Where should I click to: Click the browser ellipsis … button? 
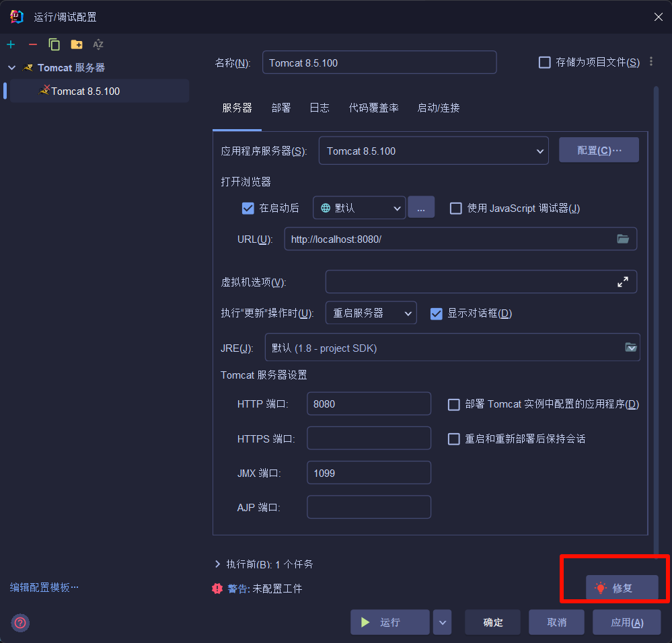(x=421, y=207)
